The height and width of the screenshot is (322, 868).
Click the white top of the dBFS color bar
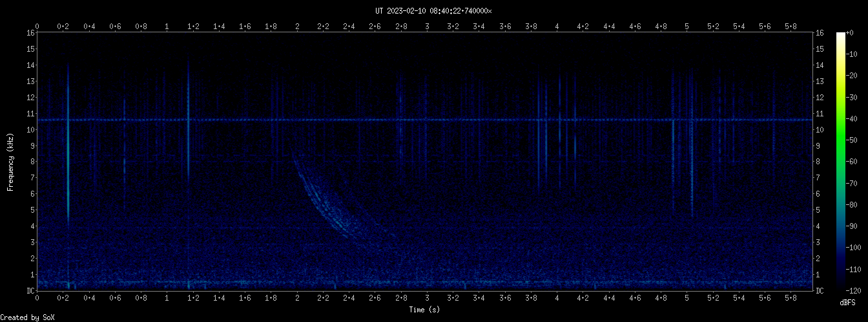pos(840,35)
